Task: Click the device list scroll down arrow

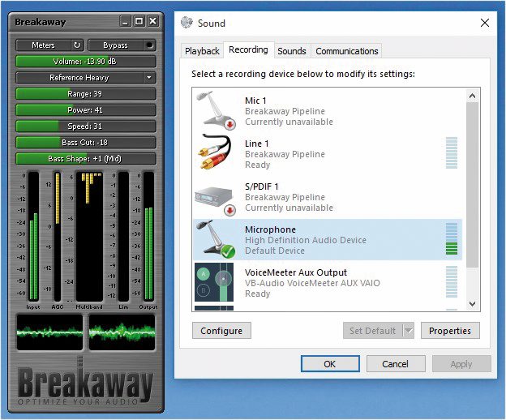Action: [x=473, y=304]
